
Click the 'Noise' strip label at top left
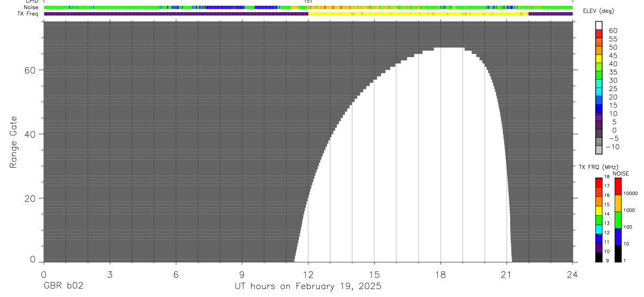click(31, 7)
